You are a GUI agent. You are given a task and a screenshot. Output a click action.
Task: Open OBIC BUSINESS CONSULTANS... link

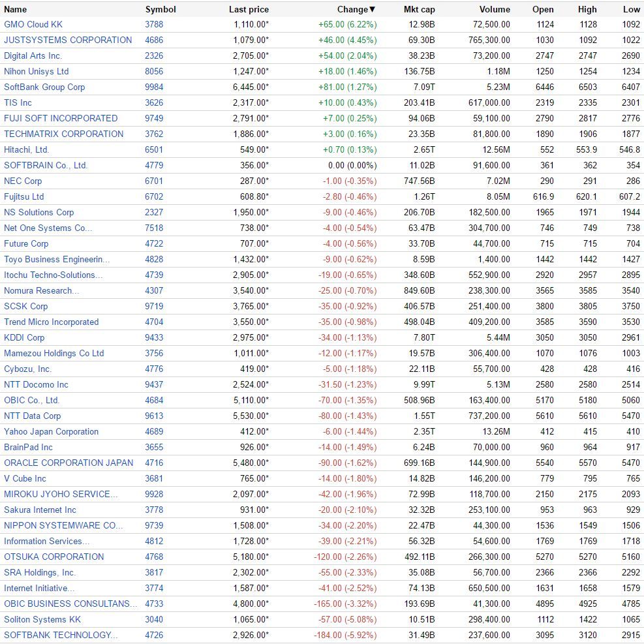(x=70, y=604)
